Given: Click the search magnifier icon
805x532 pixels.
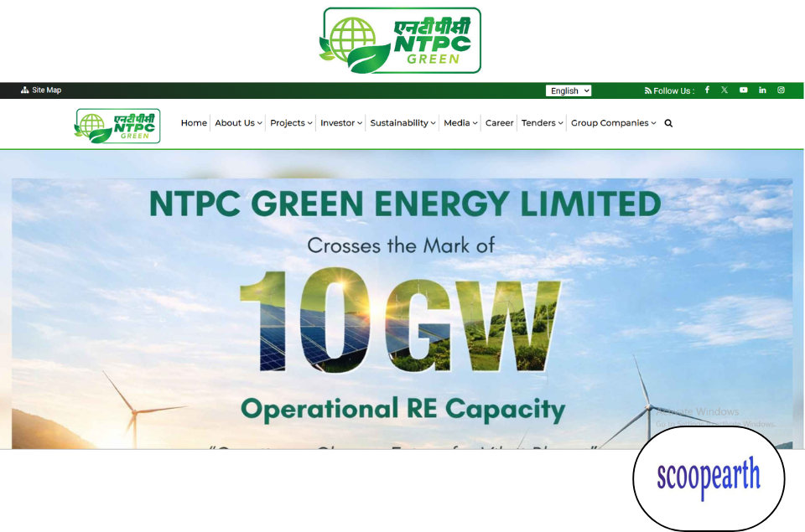Looking at the screenshot, I should pyautogui.click(x=668, y=123).
